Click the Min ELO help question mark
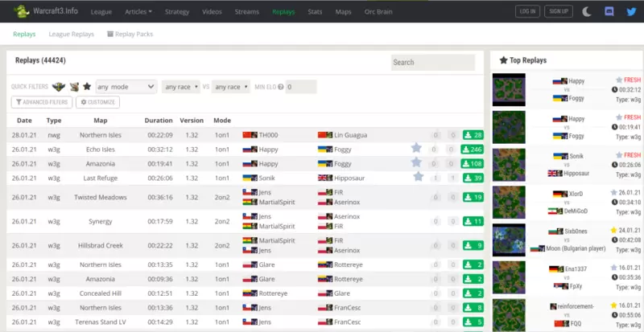This screenshot has width=644, height=332. pos(281,86)
